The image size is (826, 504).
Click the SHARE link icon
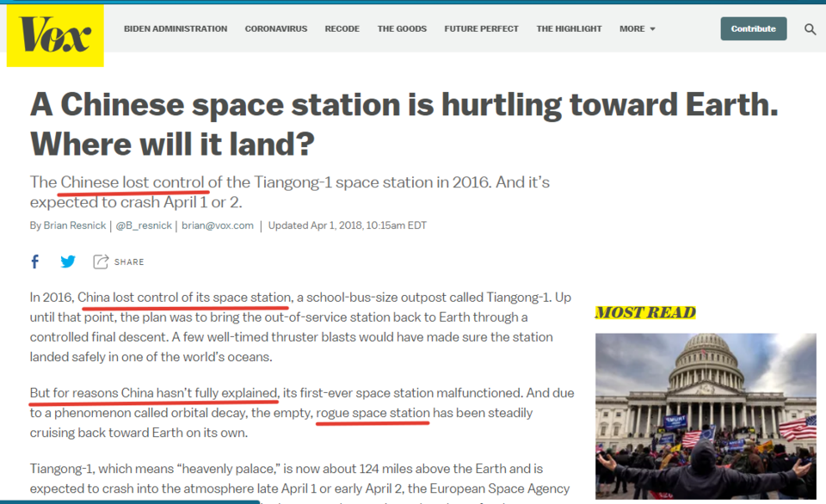101,261
